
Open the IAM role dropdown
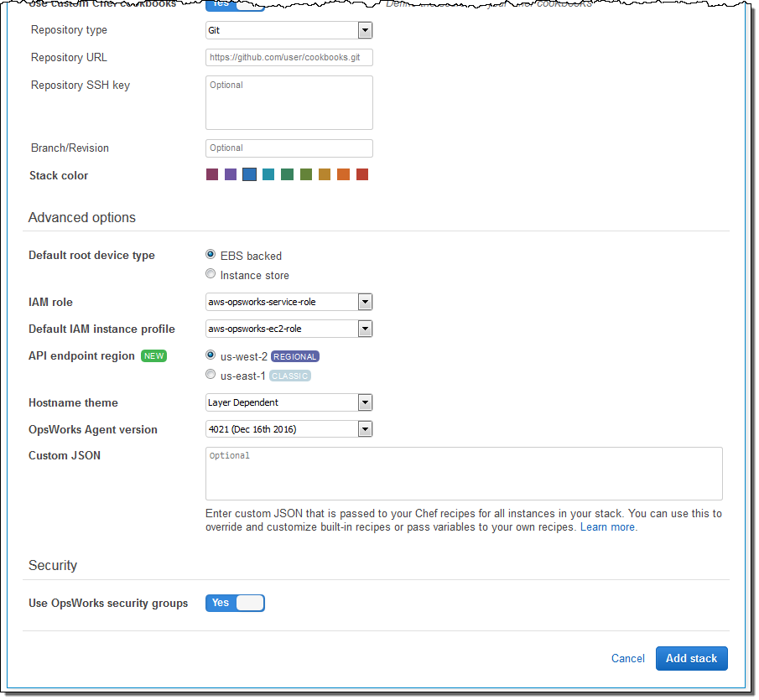[x=289, y=302]
